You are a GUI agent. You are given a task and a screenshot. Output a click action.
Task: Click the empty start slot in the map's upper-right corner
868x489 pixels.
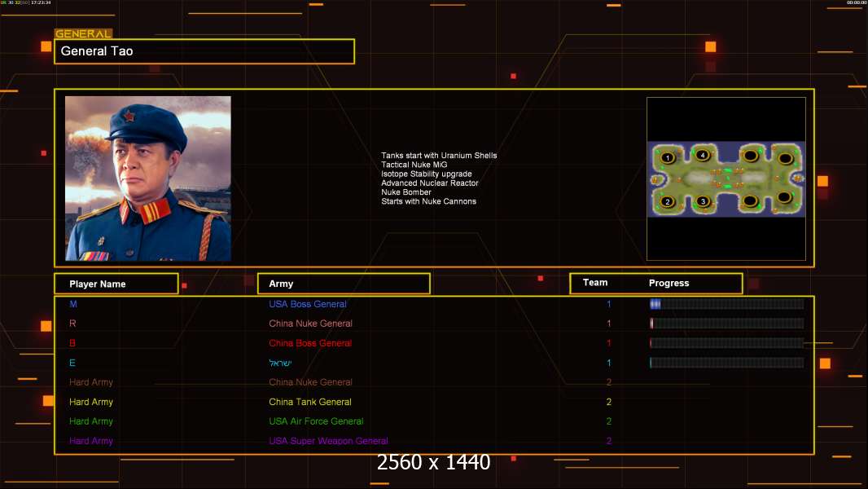[786, 159]
